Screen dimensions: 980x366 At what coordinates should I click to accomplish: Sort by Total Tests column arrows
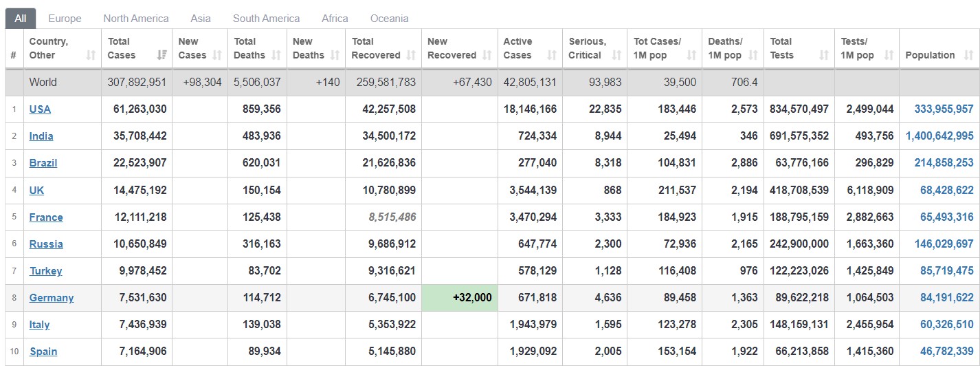(x=824, y=55)
